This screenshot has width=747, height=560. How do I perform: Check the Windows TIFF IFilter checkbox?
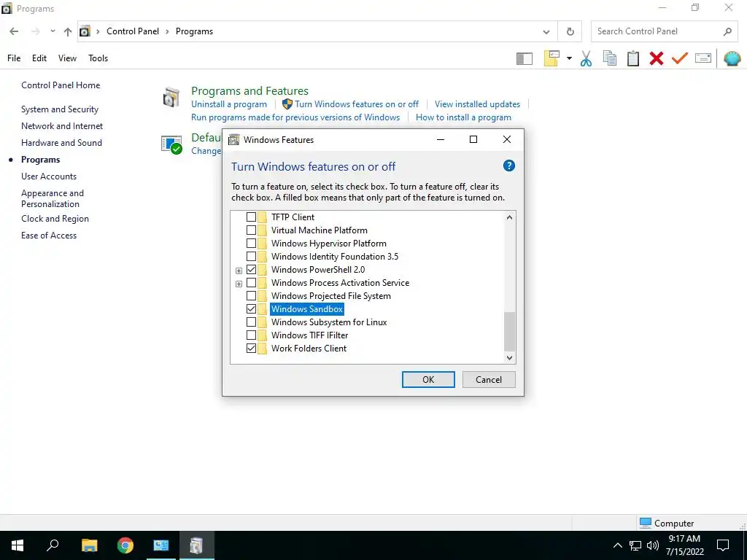point(251,335)
